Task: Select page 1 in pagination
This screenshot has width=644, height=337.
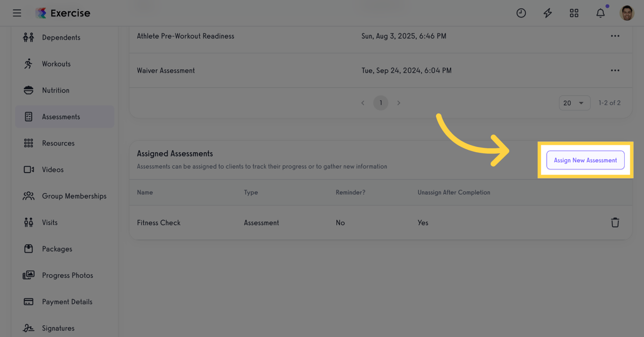Action: point(380,102)
